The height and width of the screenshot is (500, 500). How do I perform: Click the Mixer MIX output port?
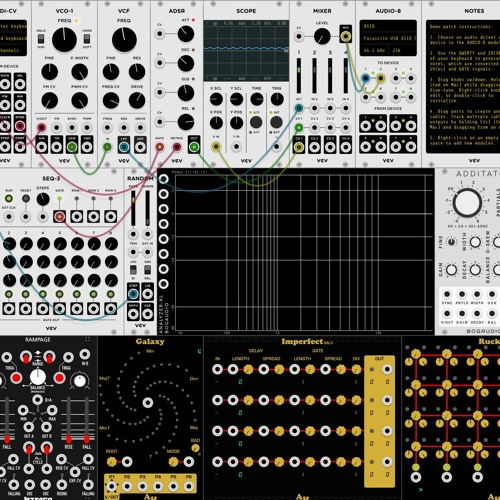pyautogui.click(x=346, y=36)
